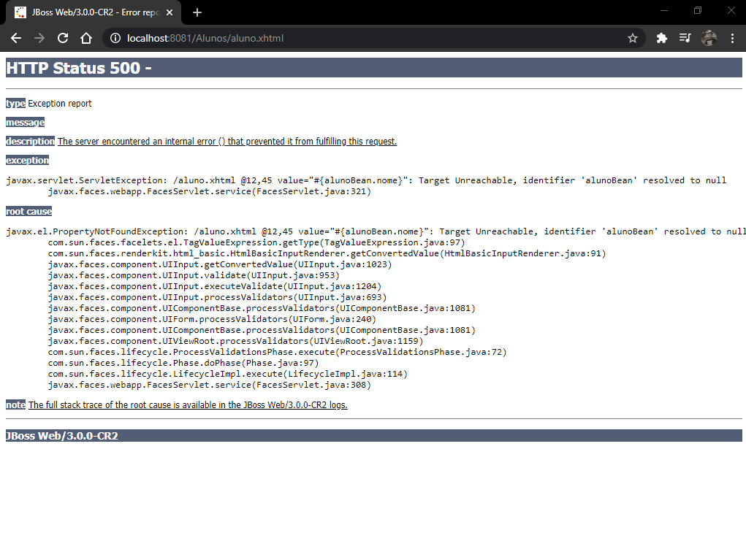This screenshot has width=746, height=560.
Task: Select the JBoss Web/3.0.0-CR2 Error report tab
Action: 94,12
